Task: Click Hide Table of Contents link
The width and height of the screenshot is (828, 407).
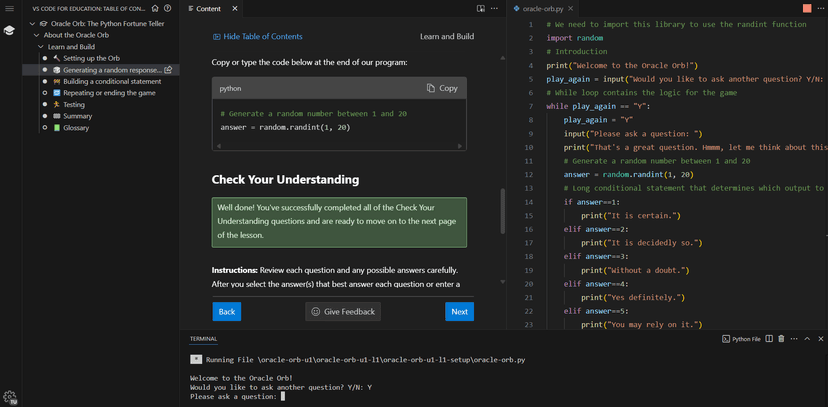Action: coord(258,36)
